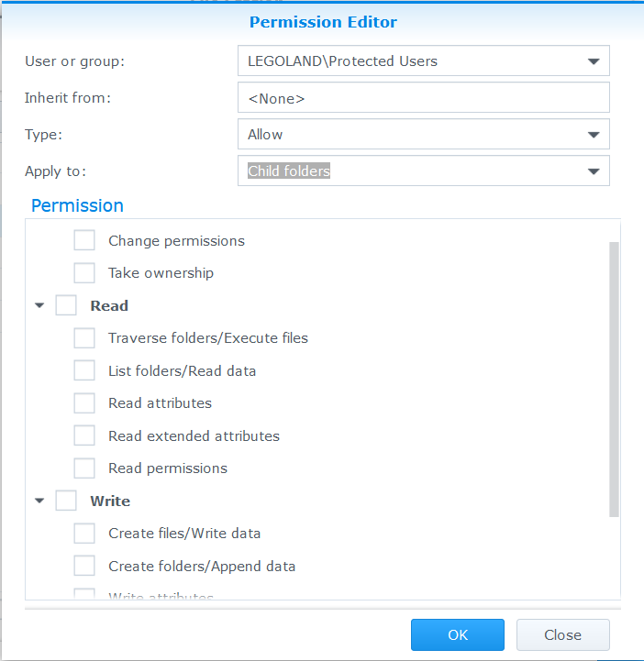Enable the Read permissions checkbox
Image resolution: width=644 pixels, height=661 pixels.
pyautogui.click(x=83, y=468)
